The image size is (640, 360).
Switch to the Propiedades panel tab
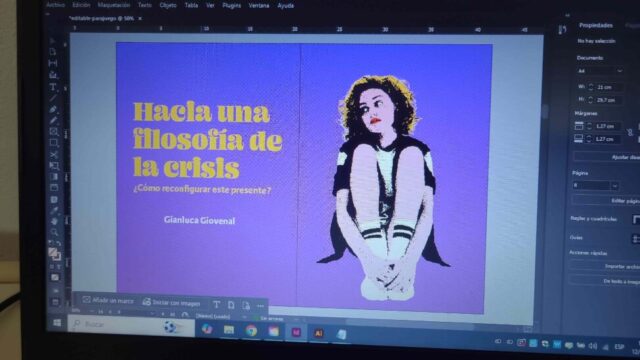[x=596, y=25]
